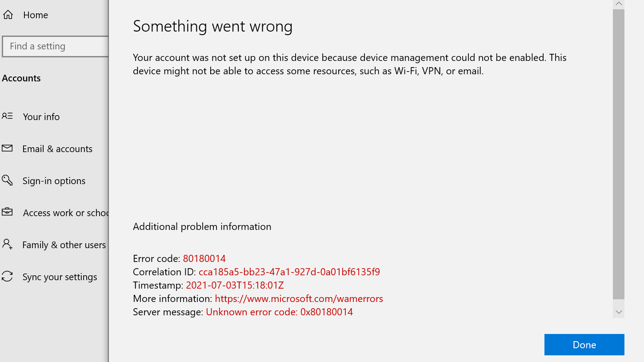Open Your info settings page

tap(41, 117)
